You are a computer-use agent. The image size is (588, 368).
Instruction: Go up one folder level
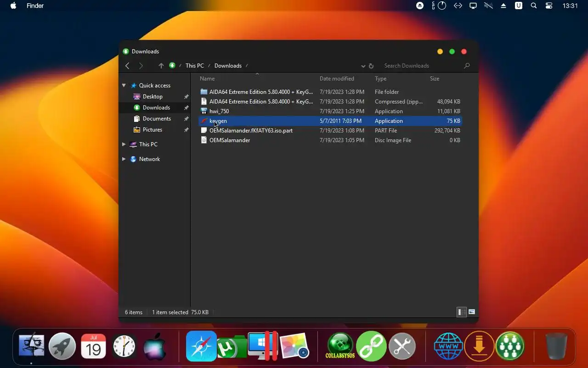point(161,66)
